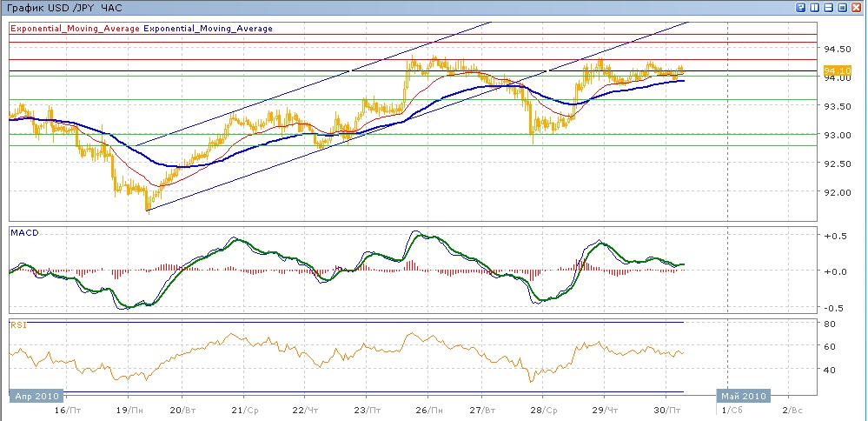Select the 1/Сб date on the time axis
The width and height of the screenshot is (868, 421).
(732, 411)
